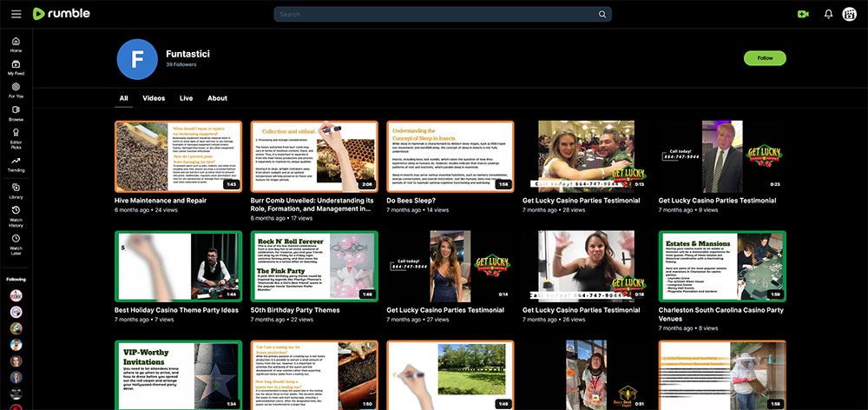This screenshot has width=868, height=410.
Task: Click the Funtastici channel name
Action: click(187, 55)
